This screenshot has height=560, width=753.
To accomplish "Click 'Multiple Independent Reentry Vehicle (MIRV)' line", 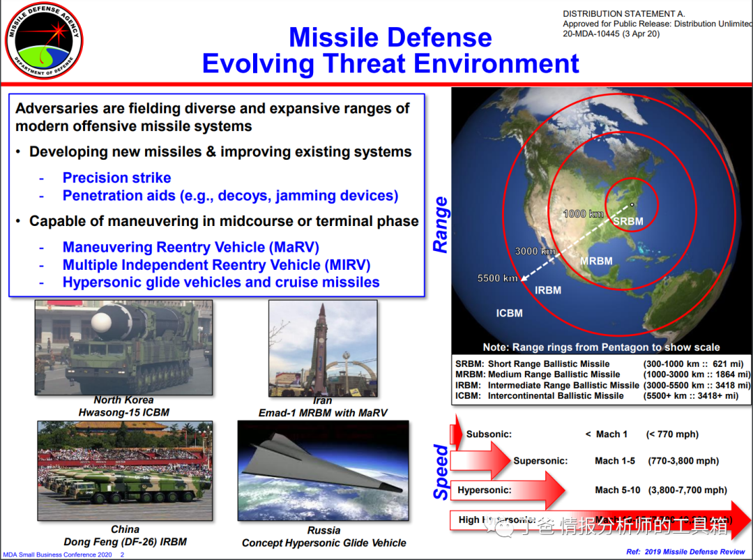I will 217,264.
